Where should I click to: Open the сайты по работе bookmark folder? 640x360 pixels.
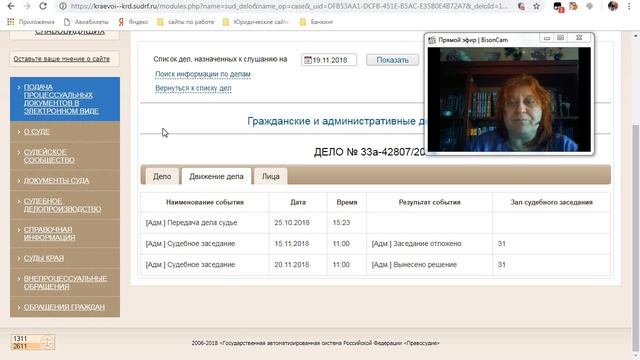186,22
